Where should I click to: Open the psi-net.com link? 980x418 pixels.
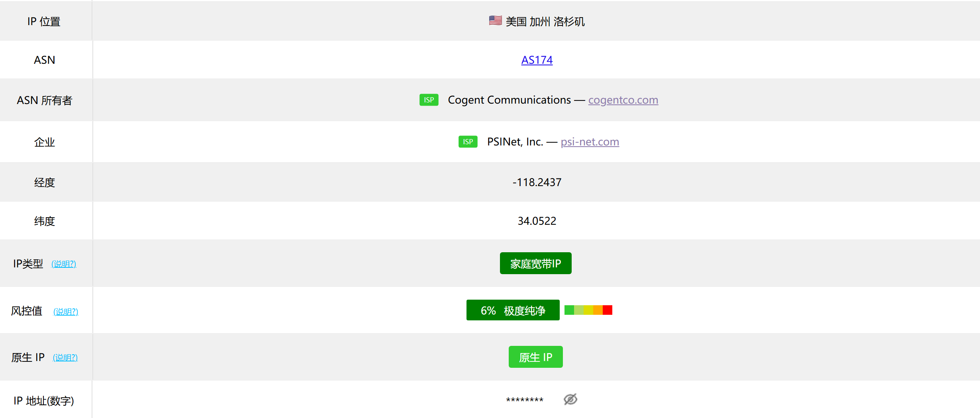click(x=590, y=142)
